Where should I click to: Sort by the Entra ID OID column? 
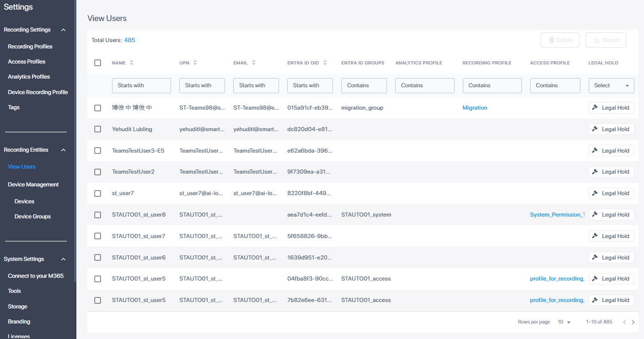[325, 63]
